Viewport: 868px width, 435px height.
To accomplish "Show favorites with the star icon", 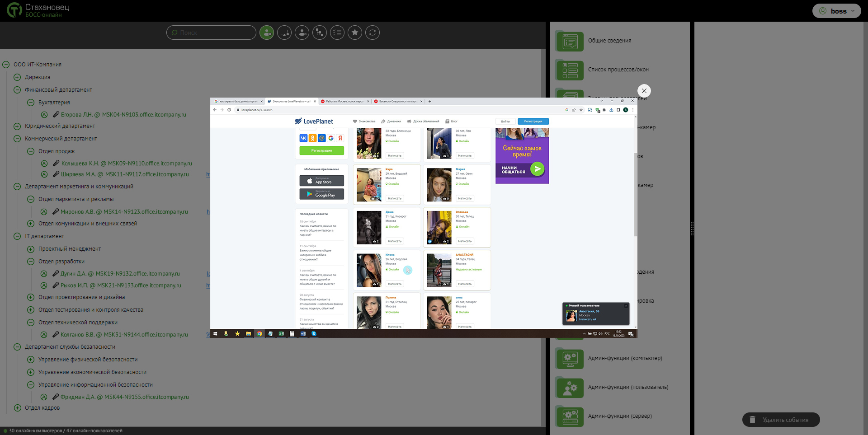I will click(355, 33).
